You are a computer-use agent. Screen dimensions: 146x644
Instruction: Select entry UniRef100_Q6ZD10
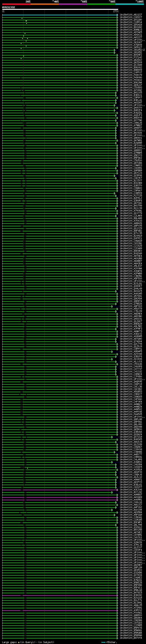(x=131, y=60)
